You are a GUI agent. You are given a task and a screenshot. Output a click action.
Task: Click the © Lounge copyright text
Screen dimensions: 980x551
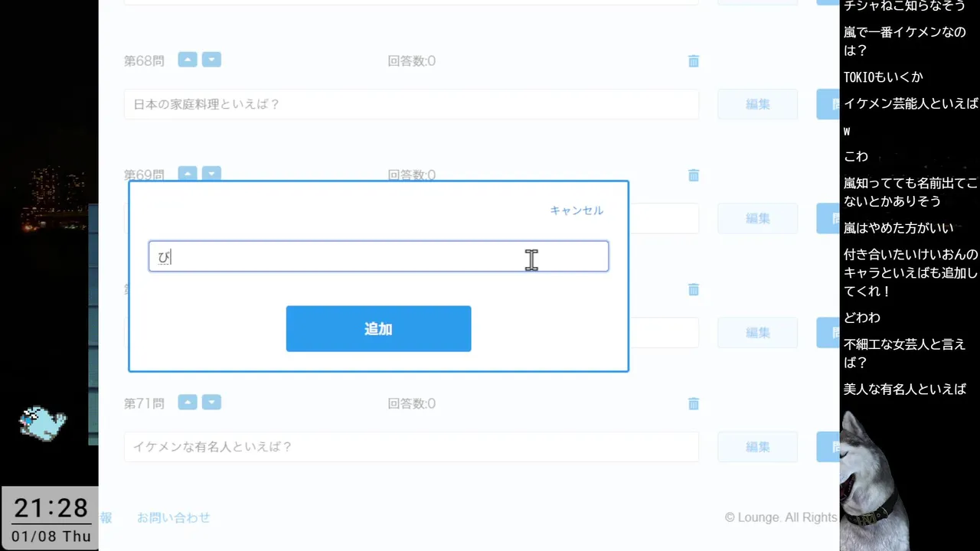[781, 518]
